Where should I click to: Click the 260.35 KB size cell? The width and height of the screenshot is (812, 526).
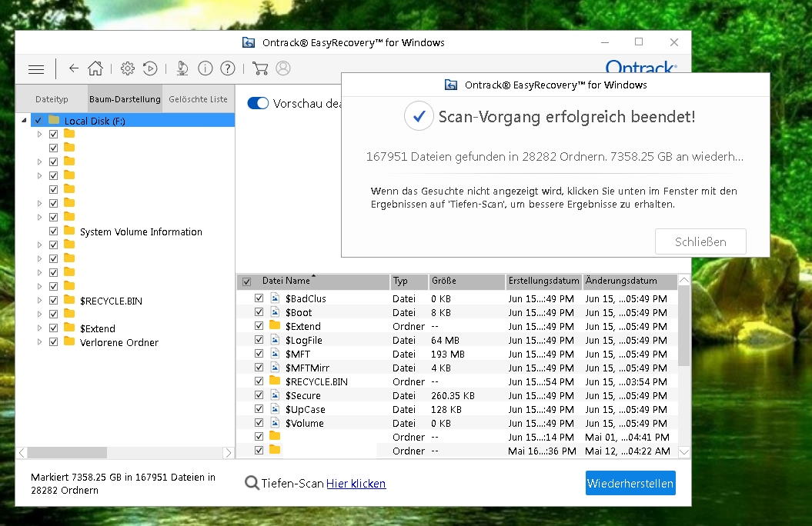coord(453,396)
